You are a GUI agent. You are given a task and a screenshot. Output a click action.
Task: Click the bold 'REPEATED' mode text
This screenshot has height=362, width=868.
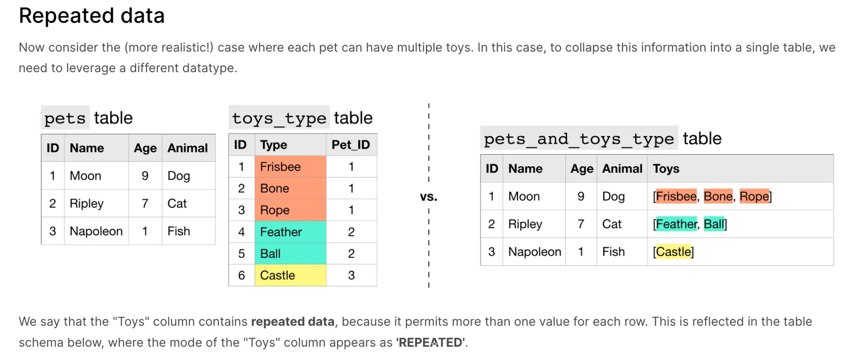pos(431,342)
